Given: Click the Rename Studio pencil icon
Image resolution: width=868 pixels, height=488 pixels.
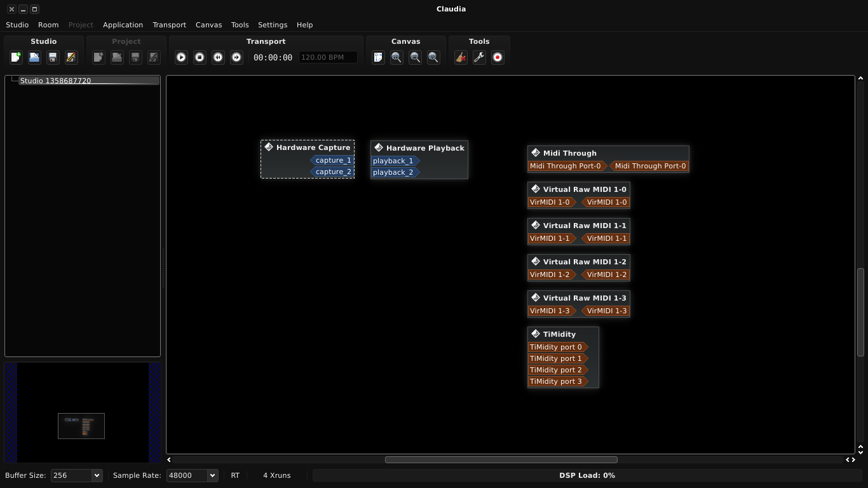Looking at the screenshot, I should point(71,57).
